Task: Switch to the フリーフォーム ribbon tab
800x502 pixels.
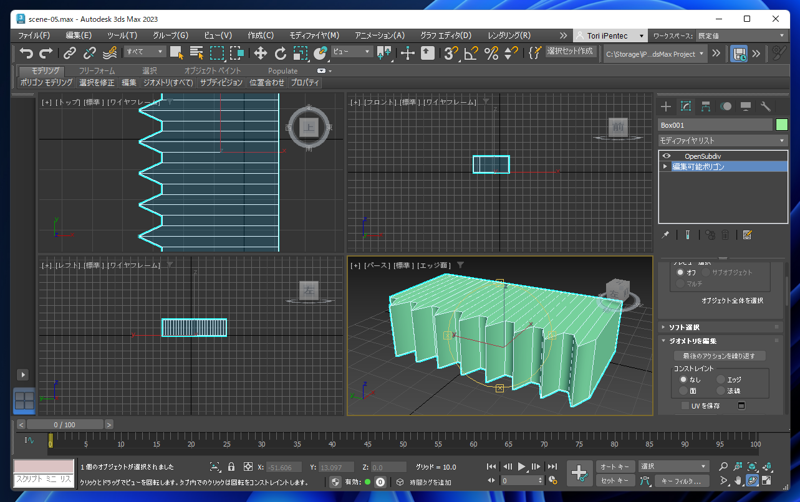Action: point(97,71)
